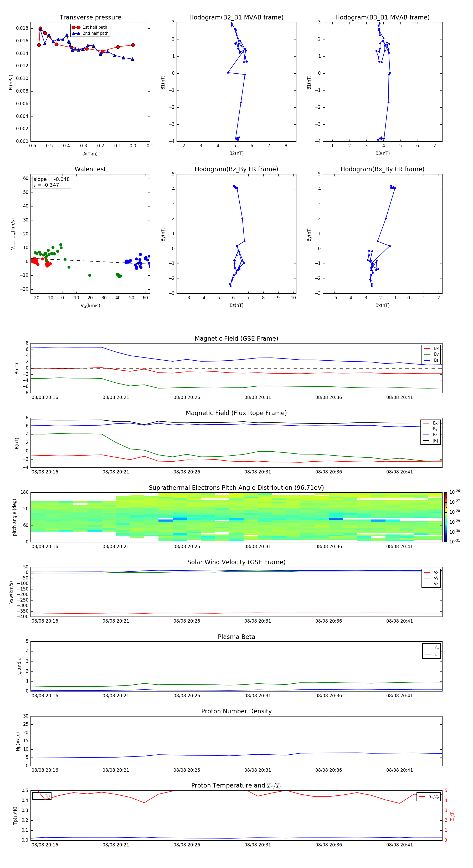
Task: Click the 'Hodogram(B2_B1 MVAB frame)' title
Action: tap(236, 18)
